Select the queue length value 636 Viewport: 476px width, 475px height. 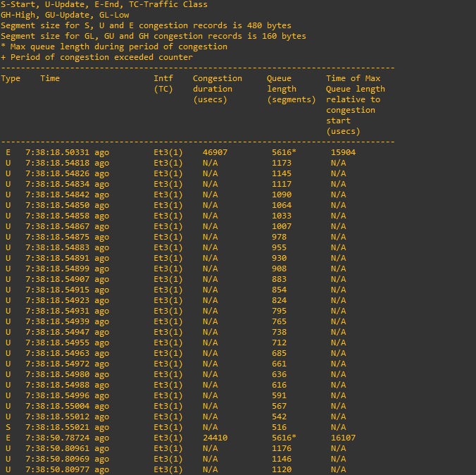pos(279,374)
